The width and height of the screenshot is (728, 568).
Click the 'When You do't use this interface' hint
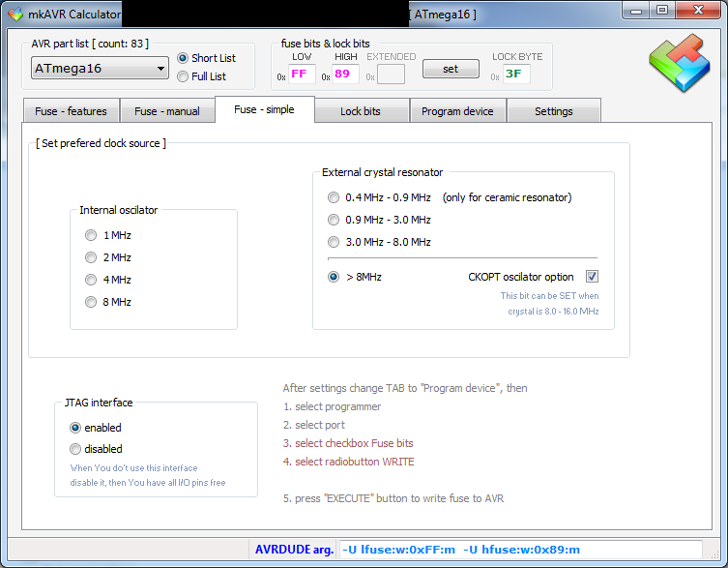pos(133,468)
